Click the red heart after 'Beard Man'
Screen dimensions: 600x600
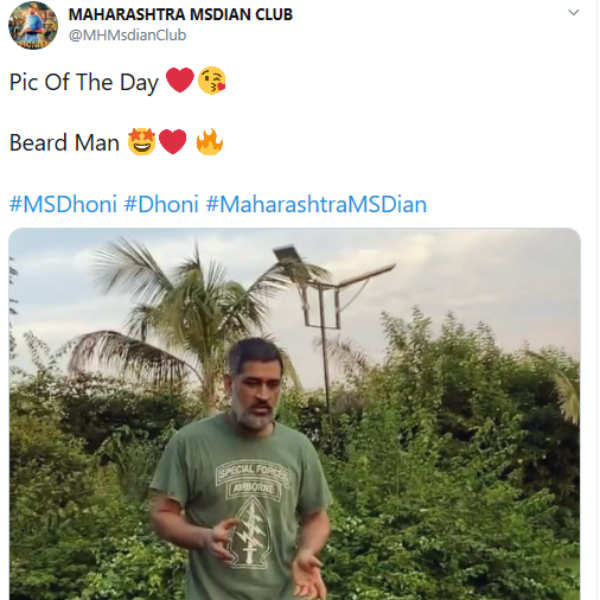173,143
